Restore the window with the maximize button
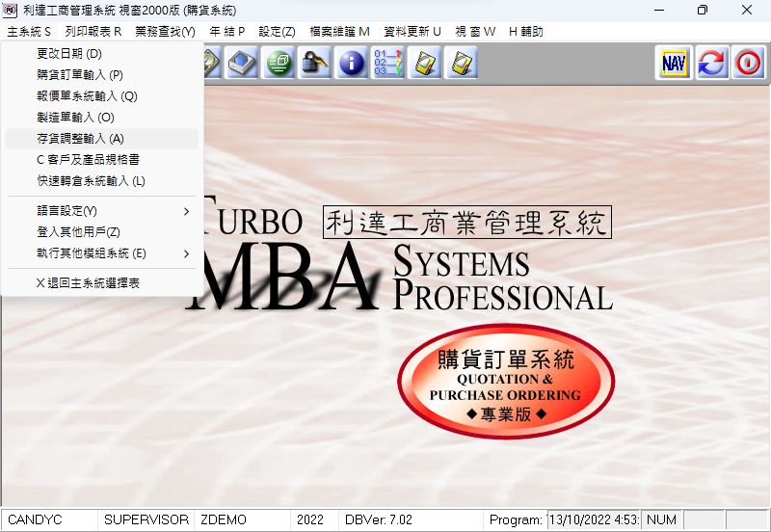Screen dimensions: 771x532 tap(703, 10)
